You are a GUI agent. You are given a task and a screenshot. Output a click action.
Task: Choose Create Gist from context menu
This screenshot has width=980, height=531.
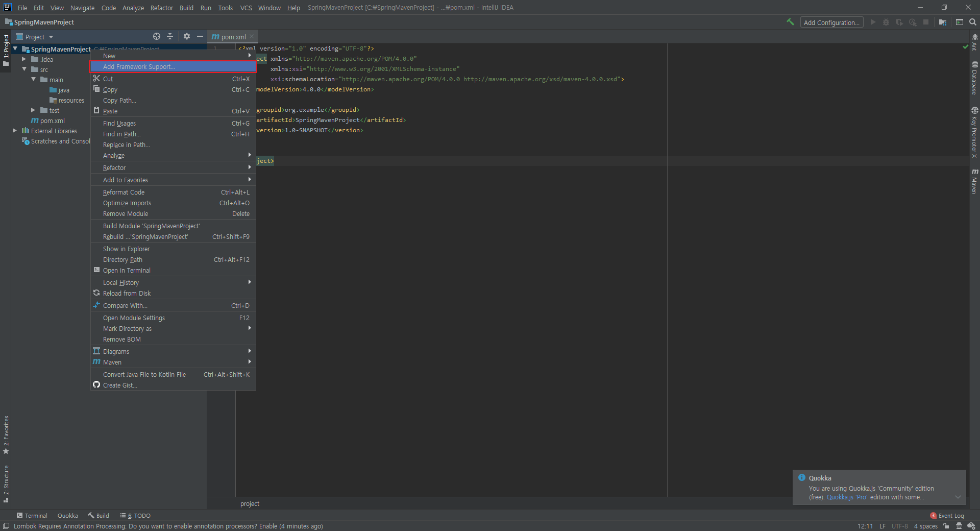point(173,385)
